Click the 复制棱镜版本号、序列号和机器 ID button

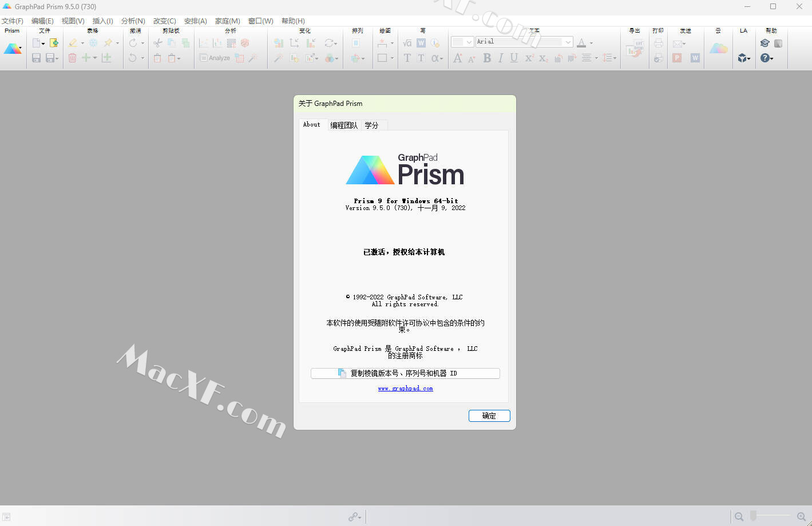(405, 373)
